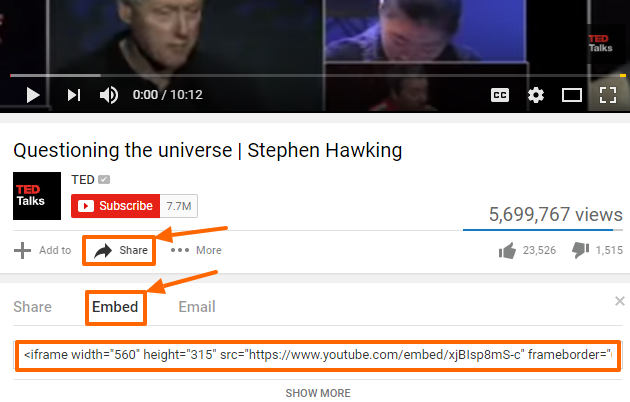Select the iframe embed code field
The height and width of the screenshot is (402, 630).
[317, 355]
